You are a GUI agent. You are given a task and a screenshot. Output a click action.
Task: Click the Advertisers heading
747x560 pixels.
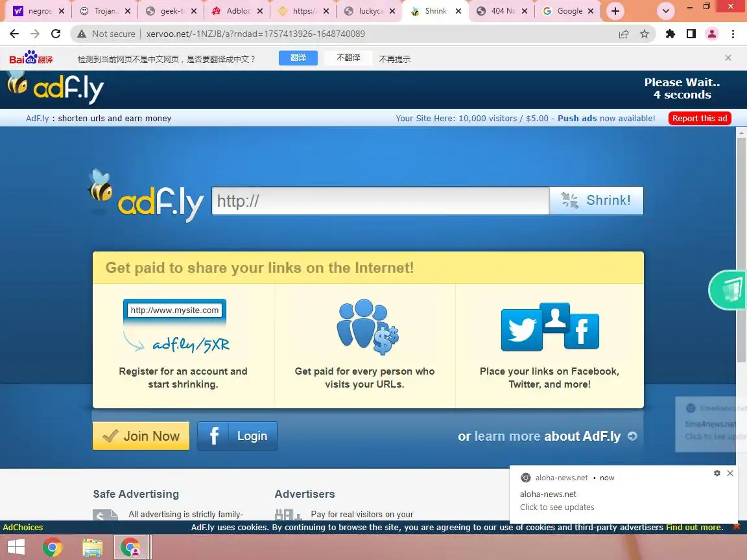[304, 494]
